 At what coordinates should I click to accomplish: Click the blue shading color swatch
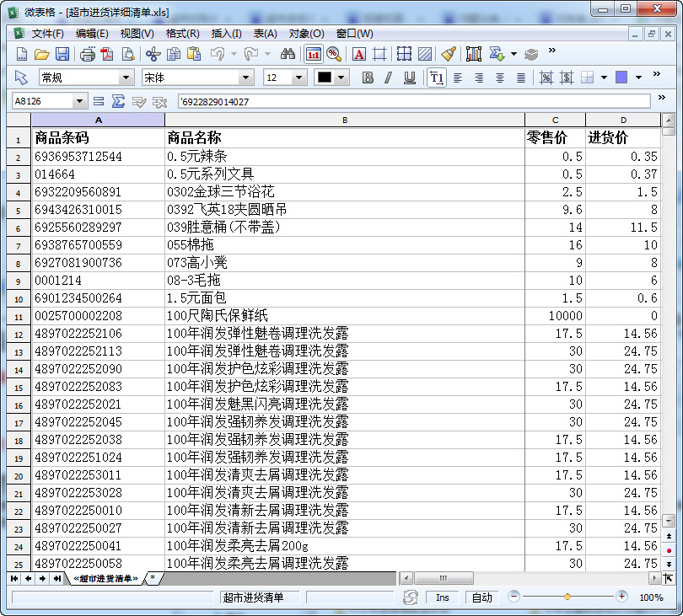click(x=621, y=78)
